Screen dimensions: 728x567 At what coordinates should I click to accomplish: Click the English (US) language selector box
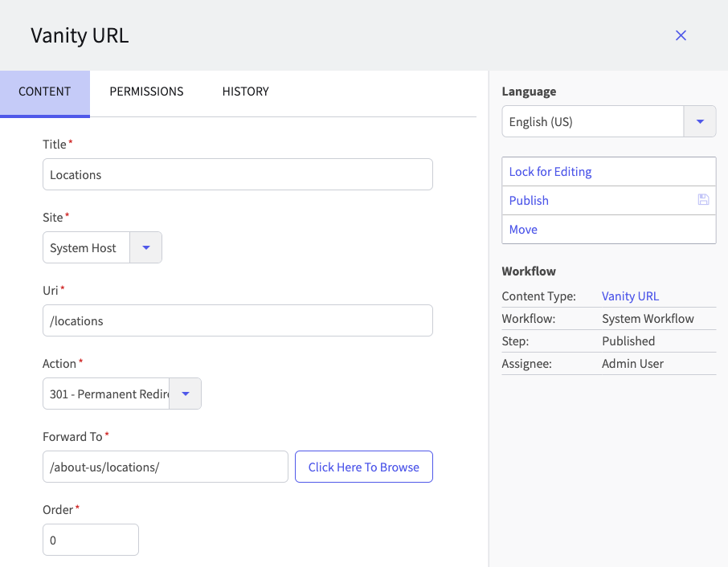[592, 121]
